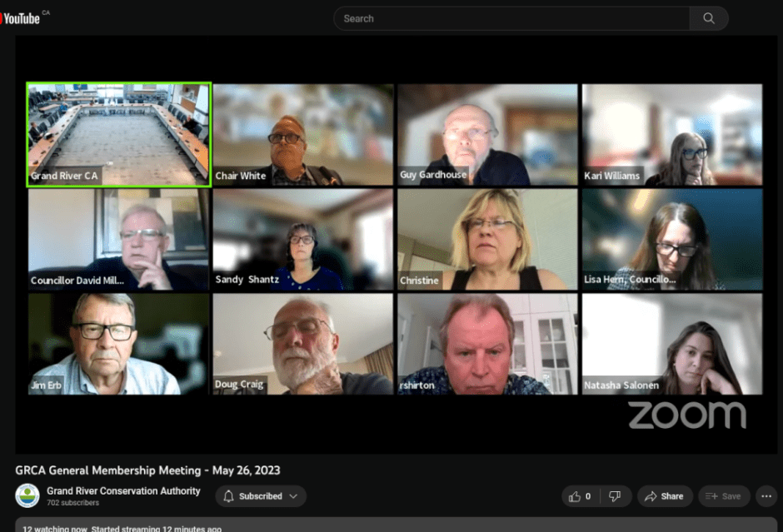This screenshot has width=783, height=532.
Task: Click the Grand River CA room tile
Action: click(118, 134)
